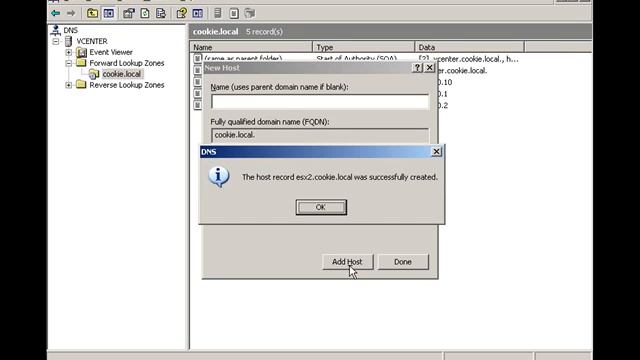Image resolution: width=640 pixels, height=360 pixels.
Task: Click the Name input field in New Host
Action: [320, 102]
